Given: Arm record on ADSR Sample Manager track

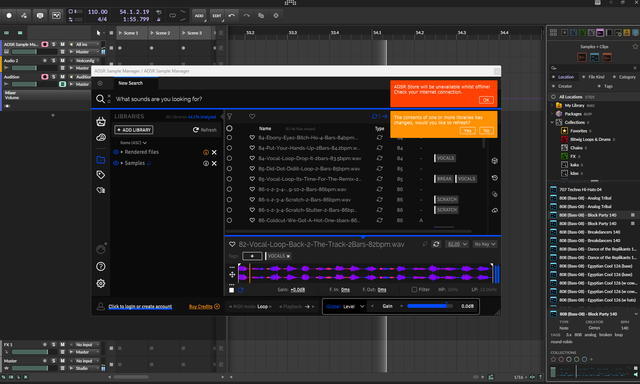Looking at the screenshot, I should (x=44, y=44).
